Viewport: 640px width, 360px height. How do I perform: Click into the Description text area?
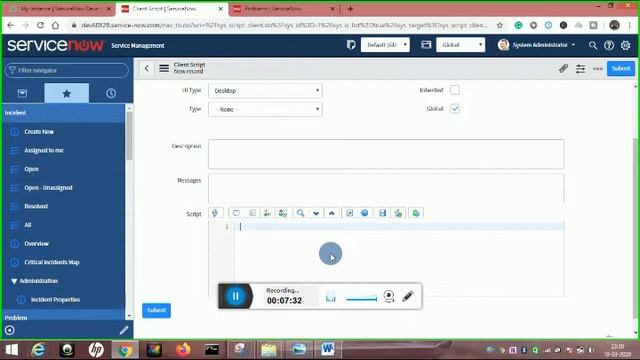pyautogui.click(x=386, y=154)
